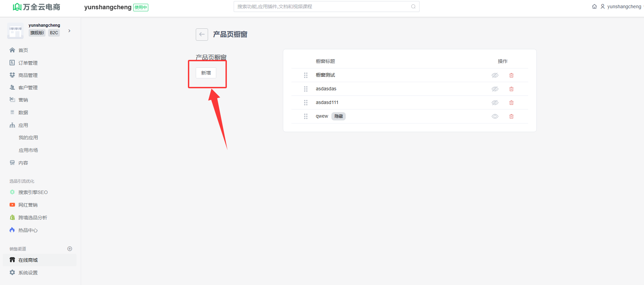Screen dimensions: 644x285
Task: Go to 商品管理 in the sidebar
Action: pos(28,75)
